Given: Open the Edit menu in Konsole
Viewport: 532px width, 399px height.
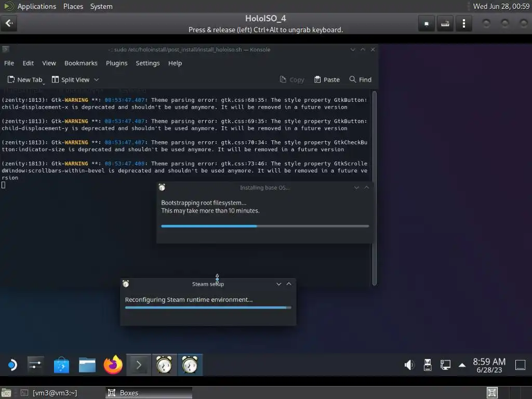Looking at the screenshot, I should click(28, 63).
